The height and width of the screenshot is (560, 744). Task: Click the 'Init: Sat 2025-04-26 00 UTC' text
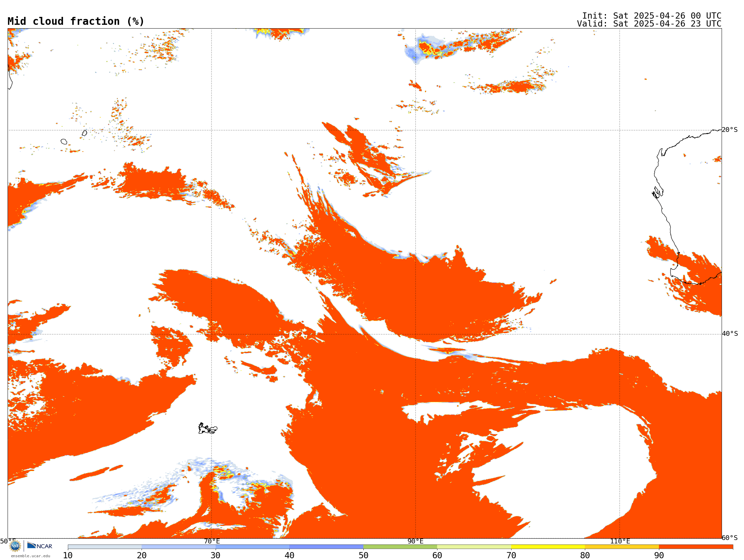click(x=652, y=16)
